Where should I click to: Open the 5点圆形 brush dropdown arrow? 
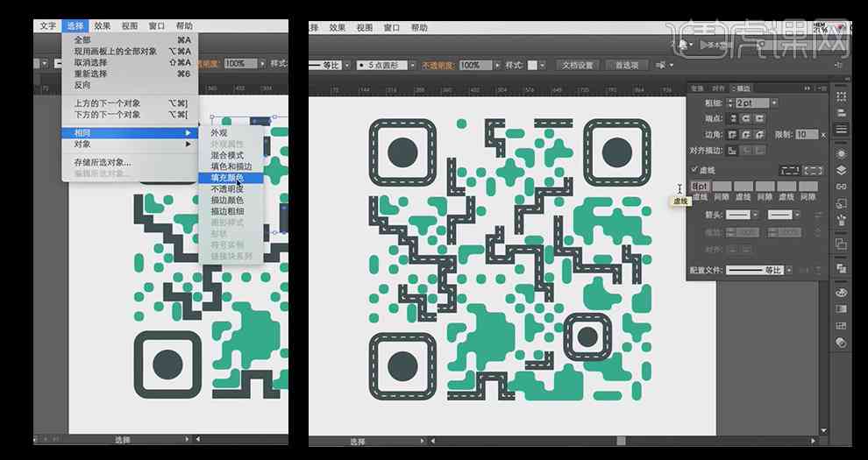[x=412, y=65]
